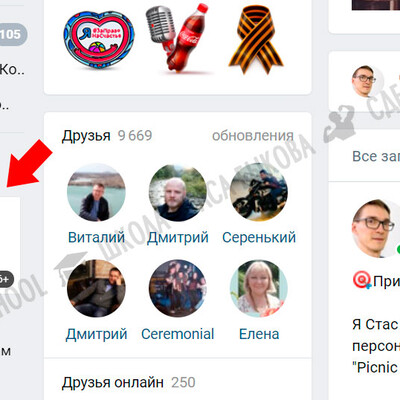Open Серенький's motorcycle avatar

(x=259, y=193)
